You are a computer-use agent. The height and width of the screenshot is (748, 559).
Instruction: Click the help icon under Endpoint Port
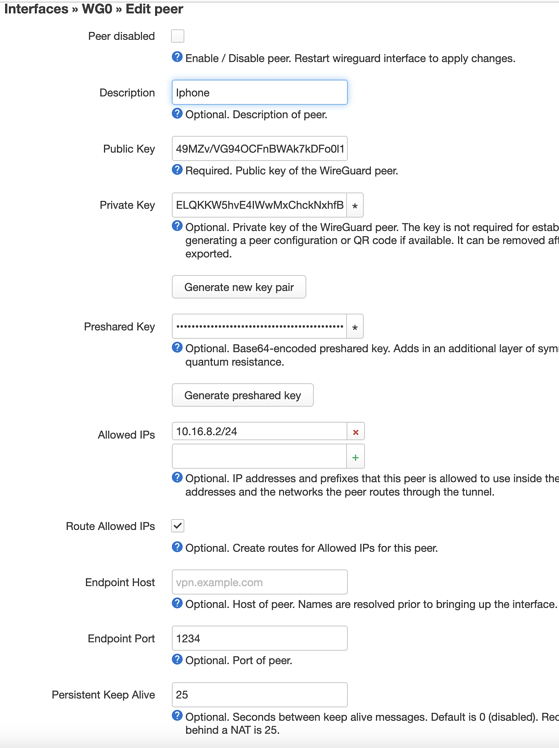click(177, 659)
